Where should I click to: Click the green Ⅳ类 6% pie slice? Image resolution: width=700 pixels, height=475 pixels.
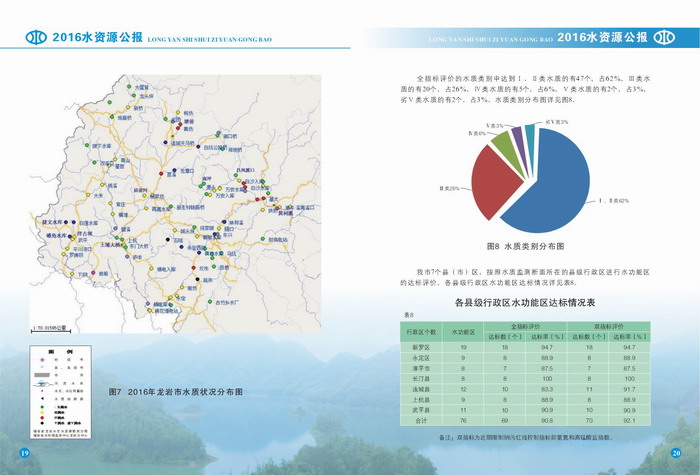(x=503, y=142)
